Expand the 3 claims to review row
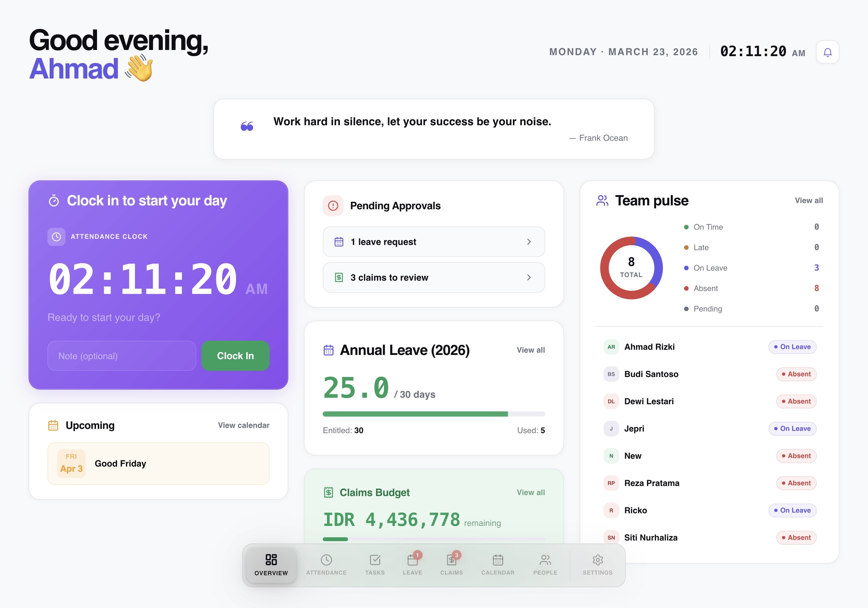 (x=433, y=277)
